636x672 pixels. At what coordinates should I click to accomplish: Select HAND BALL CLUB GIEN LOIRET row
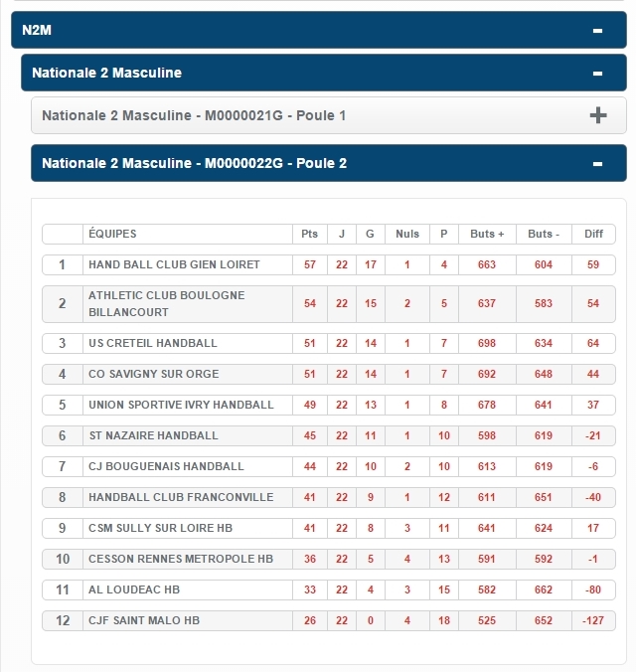(174, 265)
